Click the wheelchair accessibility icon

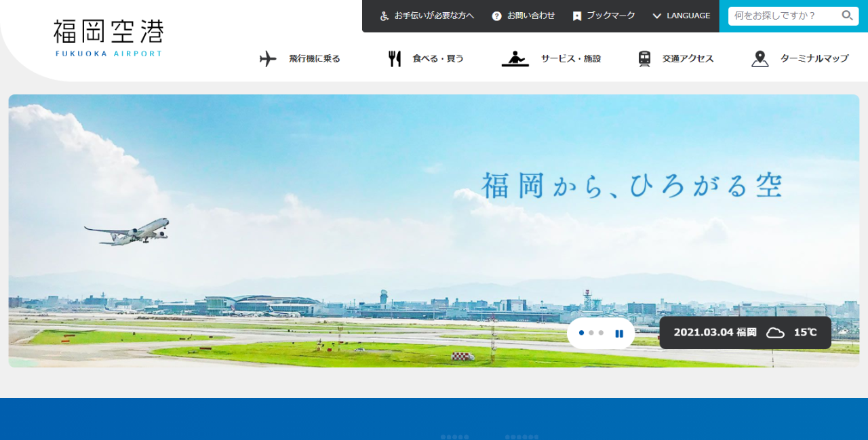pyautogui.click(x=384, y=16)
